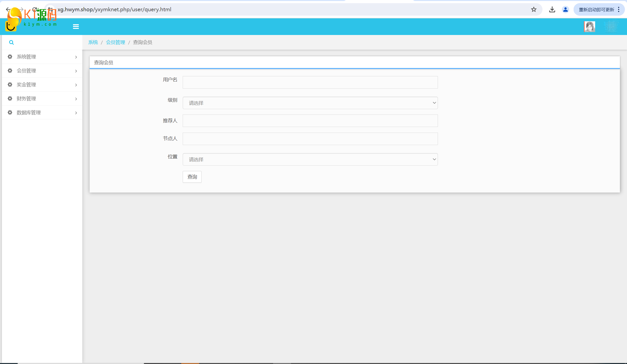Viewport: 627px width, 364px height.
Task: Open the 系统管理 sidebar menu
Action: point(42,57)
